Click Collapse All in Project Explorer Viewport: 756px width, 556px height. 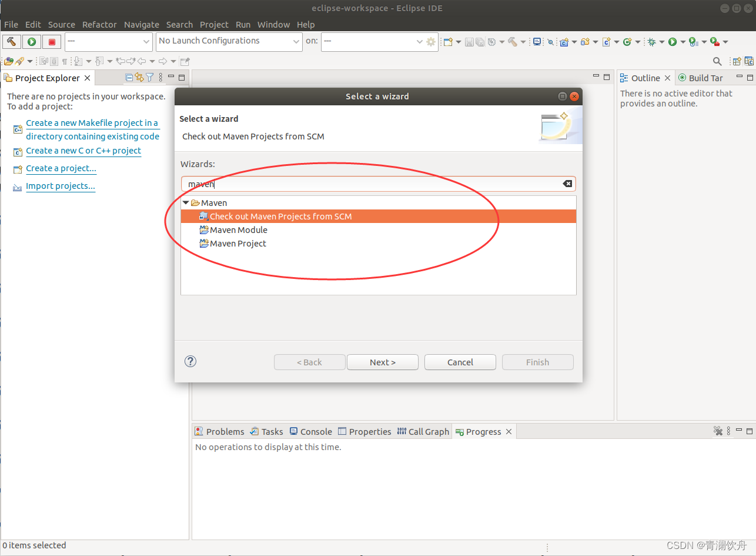129,78
